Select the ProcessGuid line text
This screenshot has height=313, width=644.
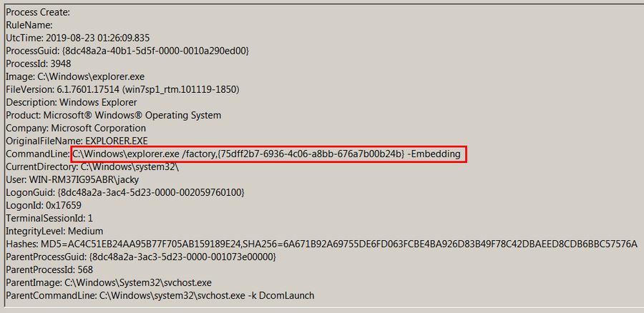tap(127, 51)
